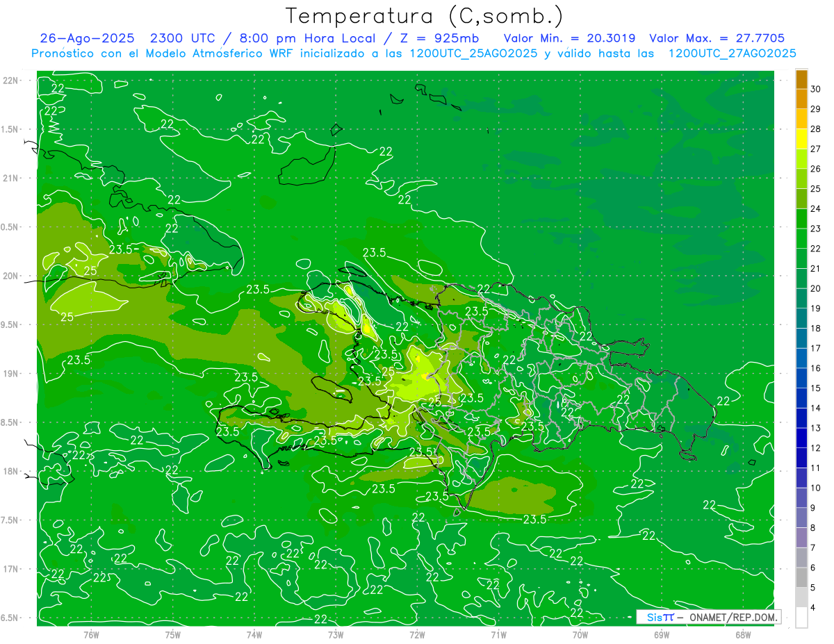The width and height of the screenshot is (834, 644).
Task: Click the "68W" longitude axis label
Action: pyautogui.click(x=742, y=635)
